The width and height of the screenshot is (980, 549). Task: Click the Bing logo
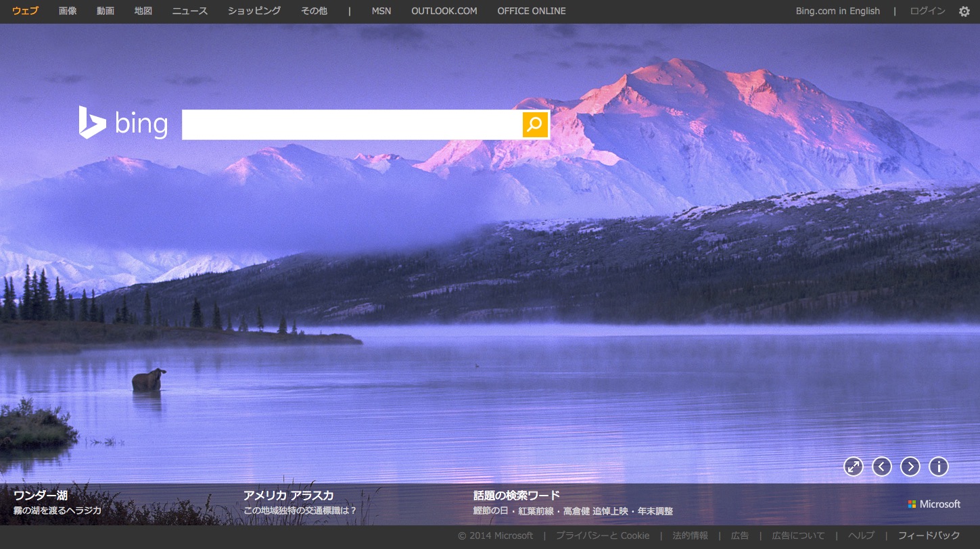point(123,123)
